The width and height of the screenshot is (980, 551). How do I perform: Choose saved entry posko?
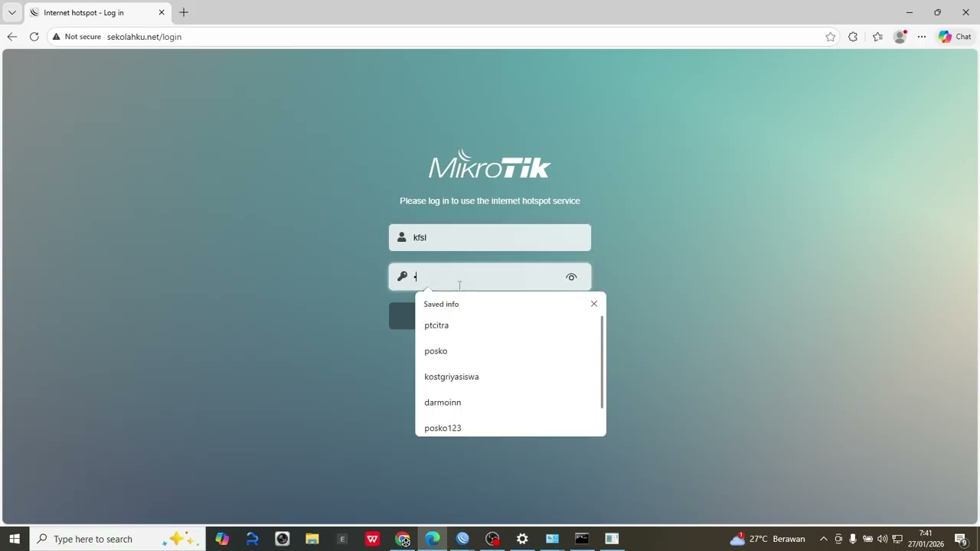pos(509,350)
